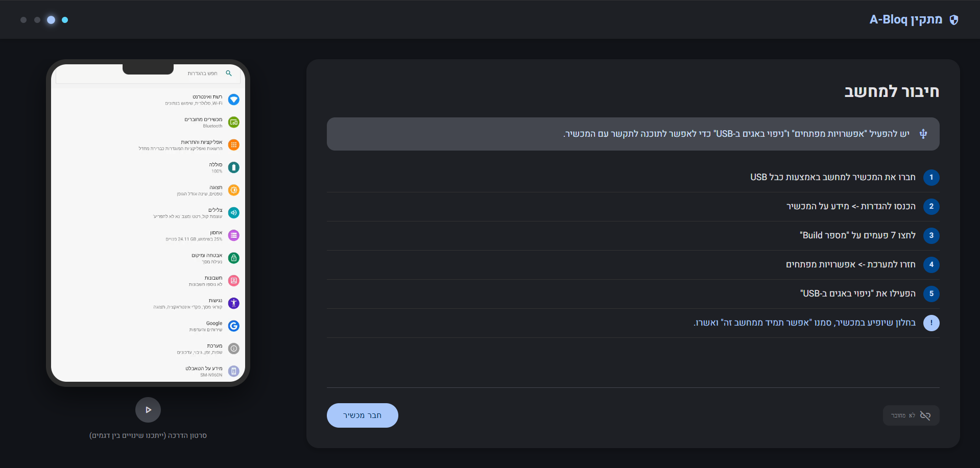The width and height of the screenshot is (980, 468).
Task: Click the step 4 אפשרויות מפתחים instruction row
Action: tap(850, 265)
